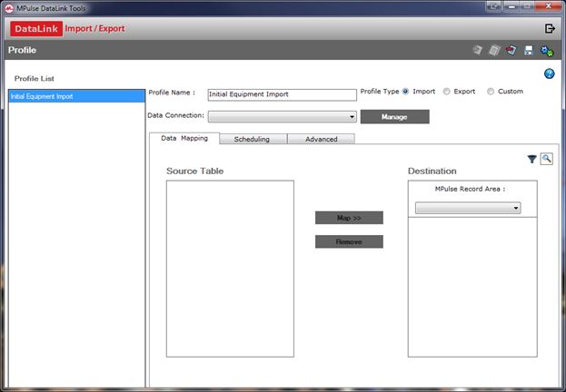Open the Data Connection dropdown

(283, 116)
